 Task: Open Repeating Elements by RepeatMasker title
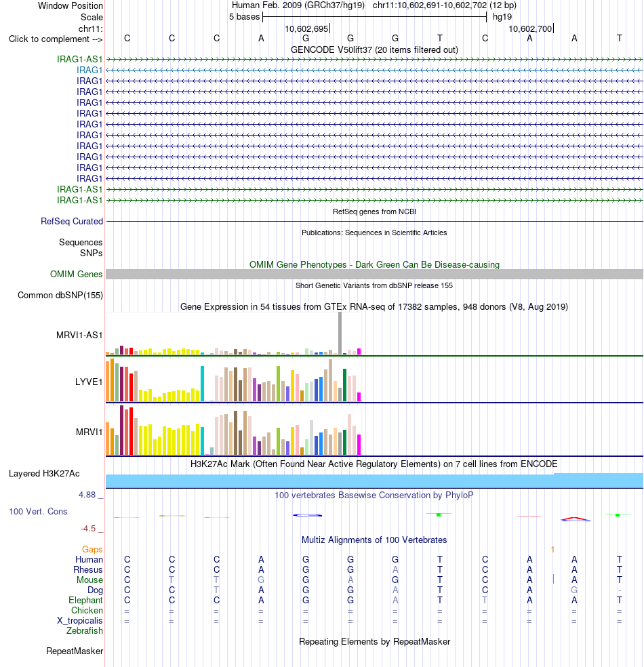(374, 642)
